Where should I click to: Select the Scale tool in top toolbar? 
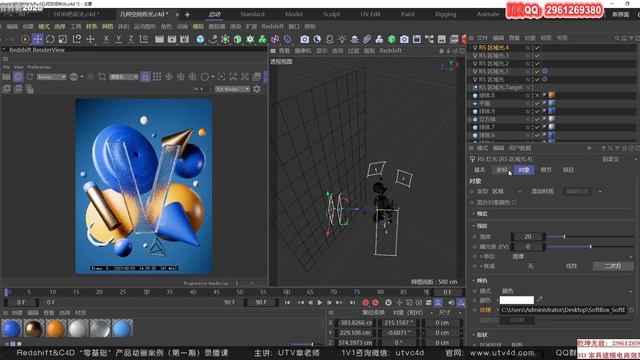[62, 39]
